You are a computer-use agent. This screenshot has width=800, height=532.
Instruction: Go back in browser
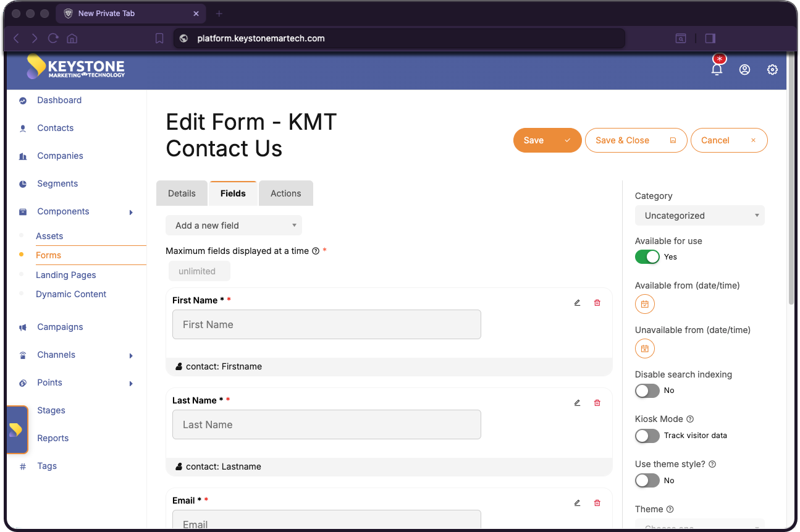pyautogui.click(x=16, y=38)
